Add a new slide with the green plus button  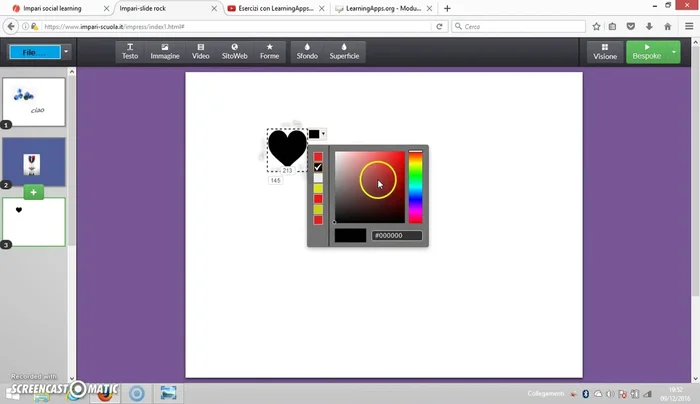34,191
